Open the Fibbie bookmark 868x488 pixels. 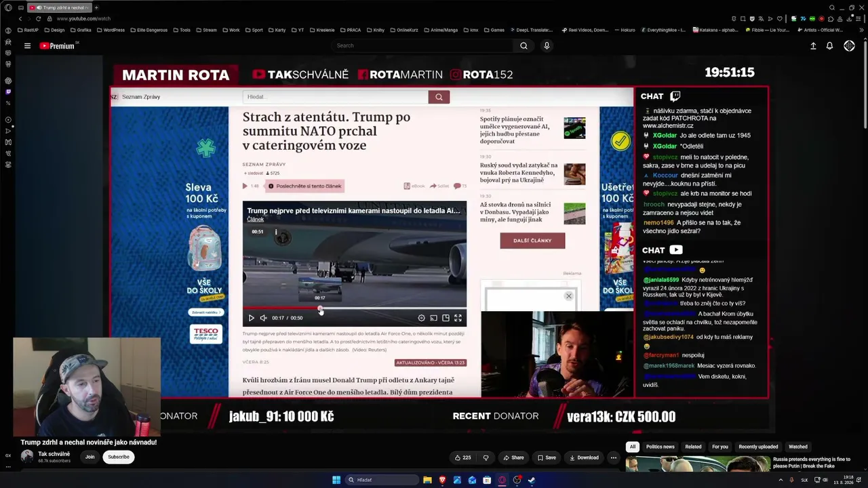(768, 30)
